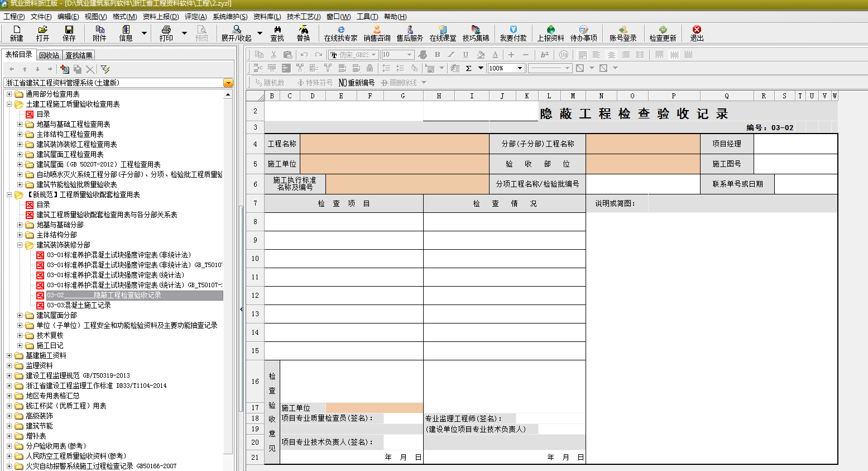Click the NO重新编号 renumber button
868x471 pixels.
point(357,83)
